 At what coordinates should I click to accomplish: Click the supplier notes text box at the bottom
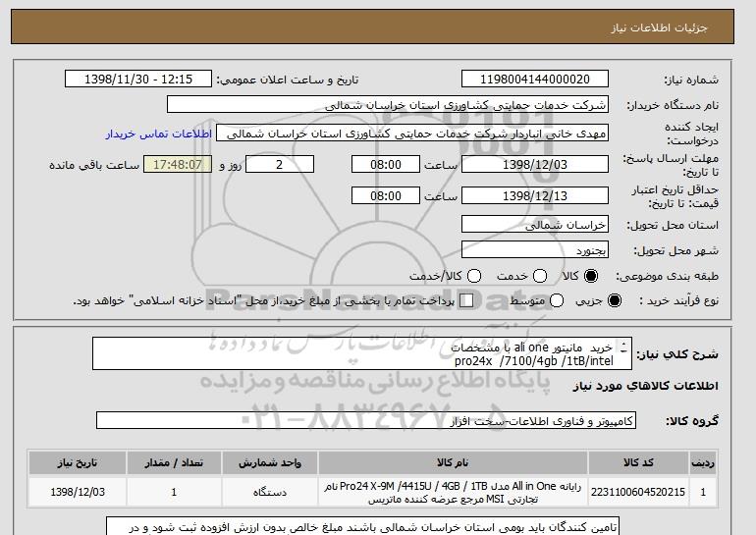point(362,526)
